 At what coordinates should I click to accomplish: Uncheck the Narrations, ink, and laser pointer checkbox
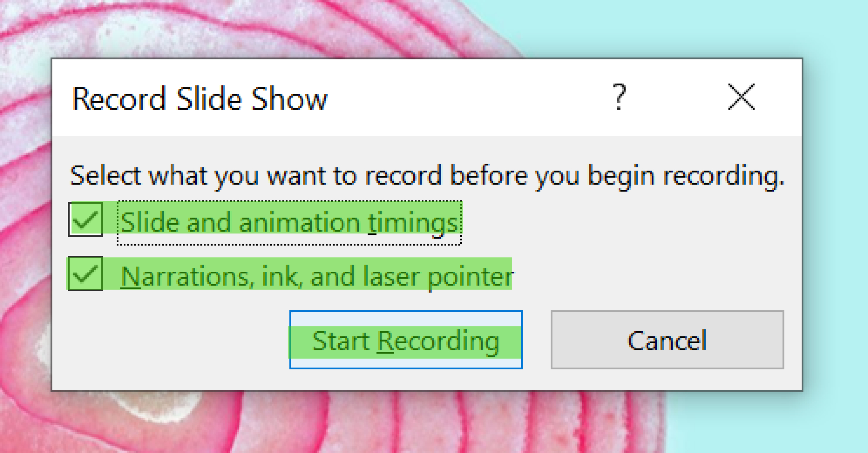coord(85,273)
